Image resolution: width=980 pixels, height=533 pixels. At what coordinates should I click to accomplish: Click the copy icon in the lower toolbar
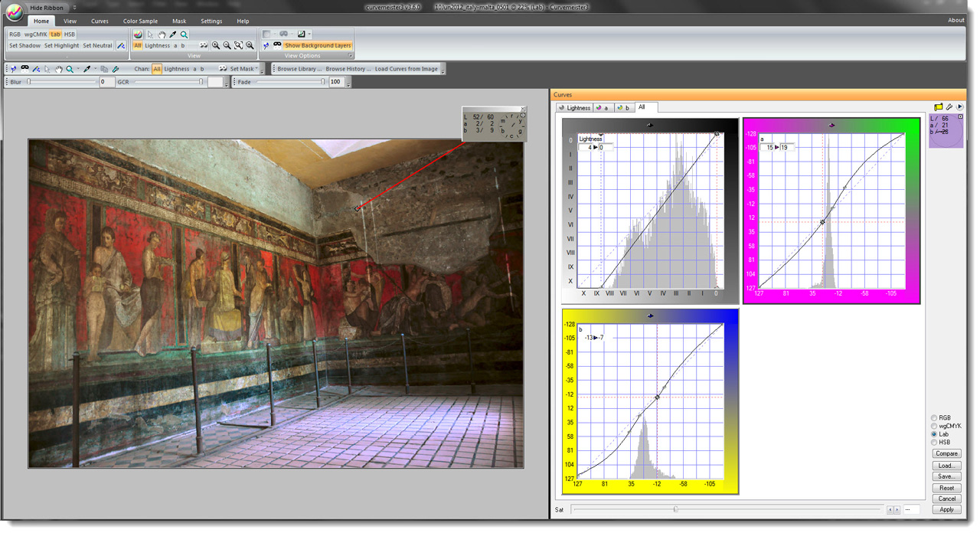(x=104, y=69)
